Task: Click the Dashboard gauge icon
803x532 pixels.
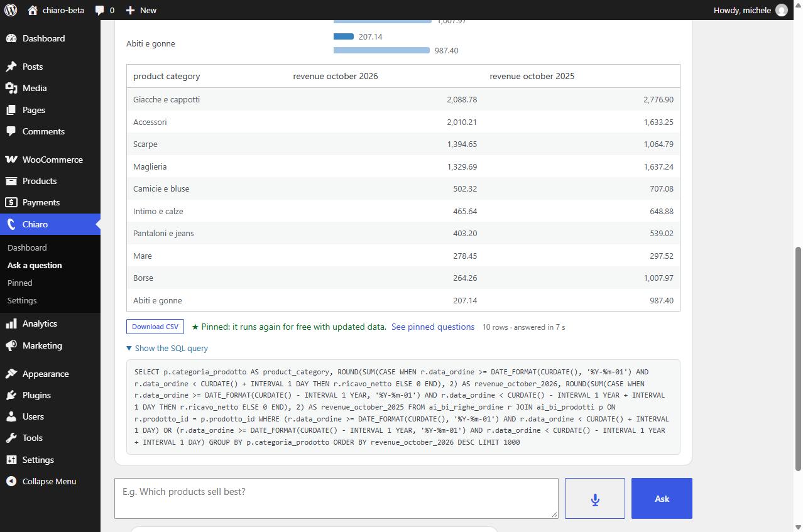Action: [11, 38]
